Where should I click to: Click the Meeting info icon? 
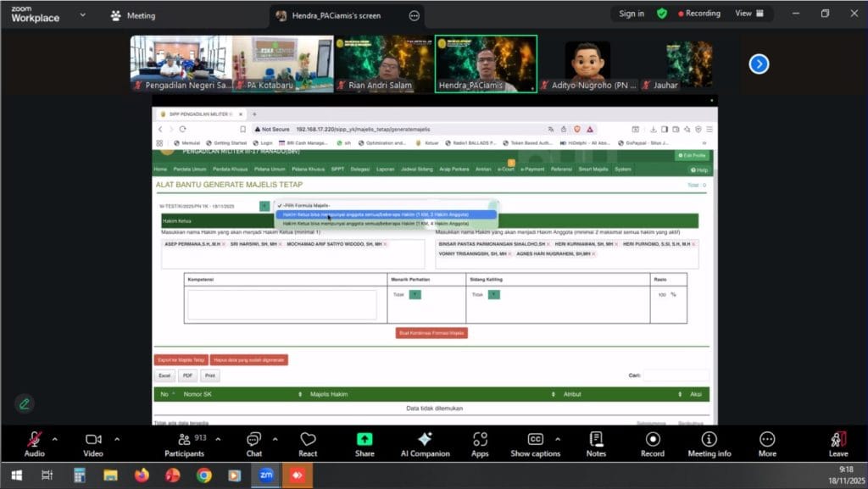tap(709, 439)
